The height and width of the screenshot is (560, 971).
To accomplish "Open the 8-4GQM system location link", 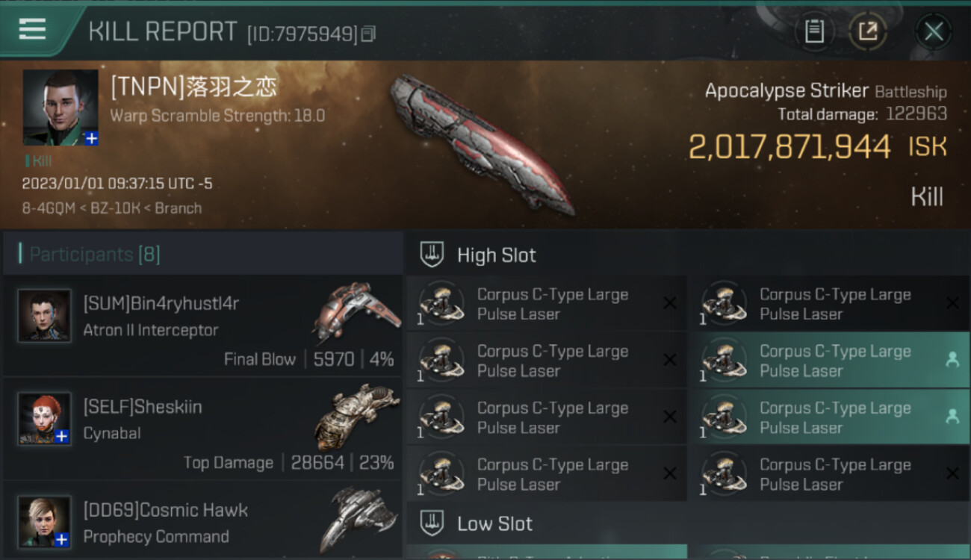I will pyautogui.click(x=49, y=208).
